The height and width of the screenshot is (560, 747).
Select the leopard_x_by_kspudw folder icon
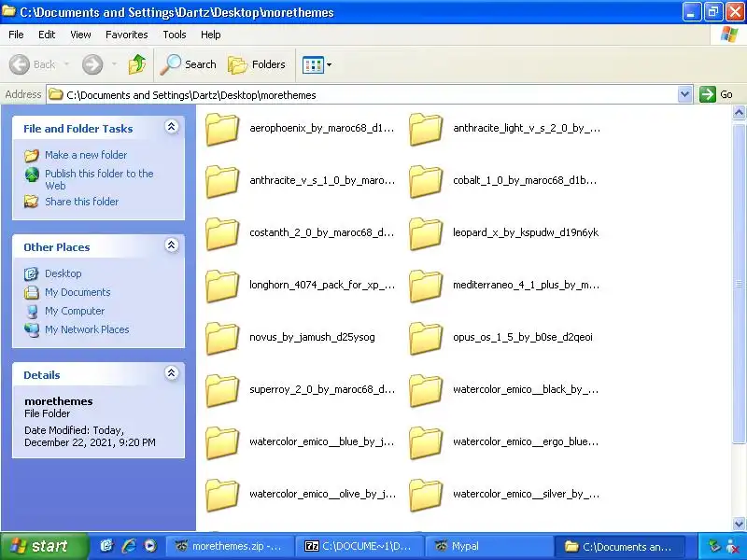tap(426, 234)
